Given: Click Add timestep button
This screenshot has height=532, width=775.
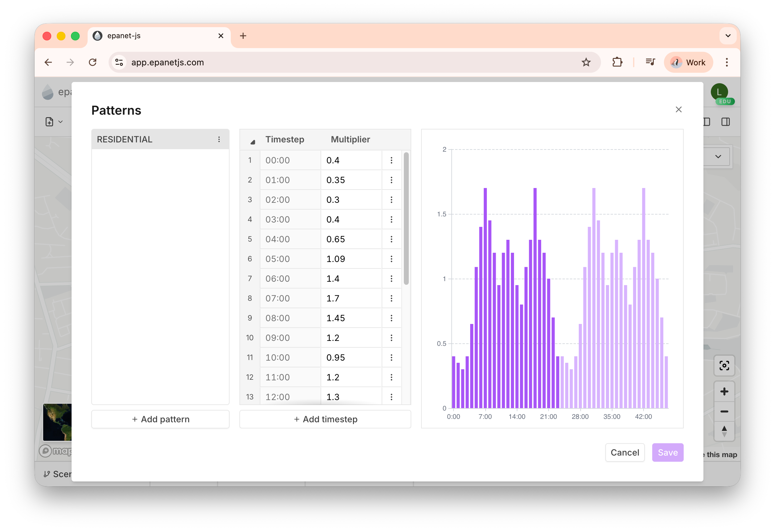Looking at the screenshot, I should pyautogui.click(x=325, y=419).
